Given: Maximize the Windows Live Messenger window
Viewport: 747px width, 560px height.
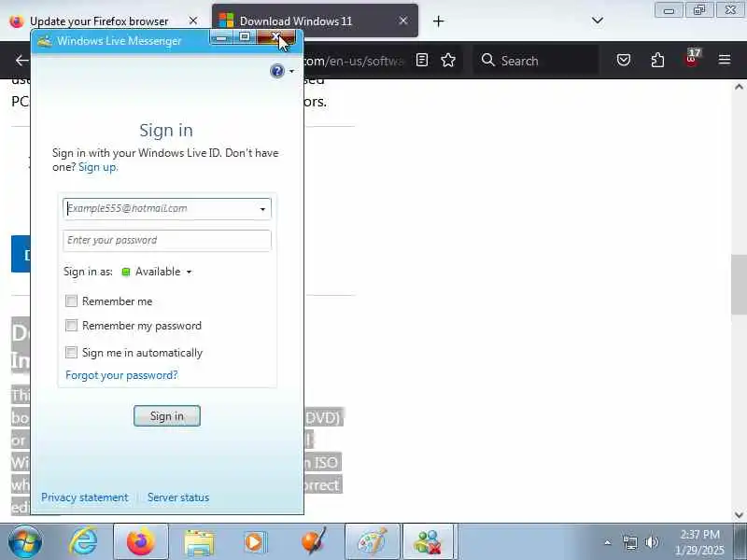Looking at the screenshot, I should coord(245,36).
